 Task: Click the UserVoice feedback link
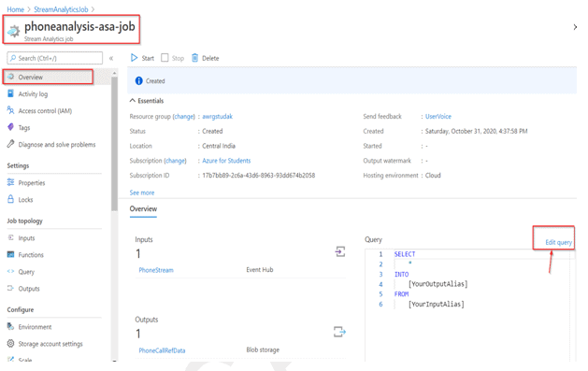[438, 116]
